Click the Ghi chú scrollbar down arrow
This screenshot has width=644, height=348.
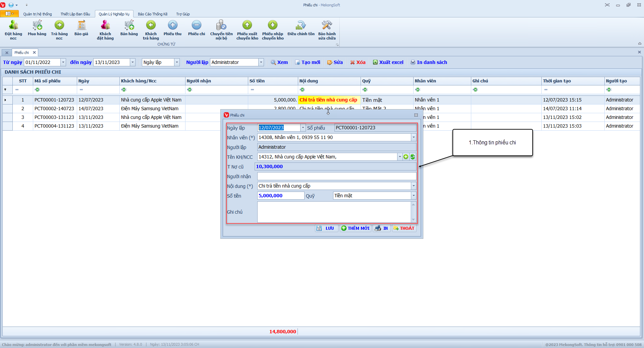pyautogui.click(x=413, y=220)
